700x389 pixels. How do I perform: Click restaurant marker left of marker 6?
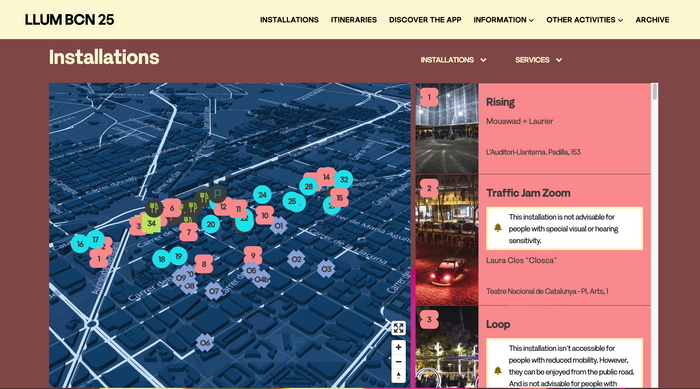(x=154, y=208)
